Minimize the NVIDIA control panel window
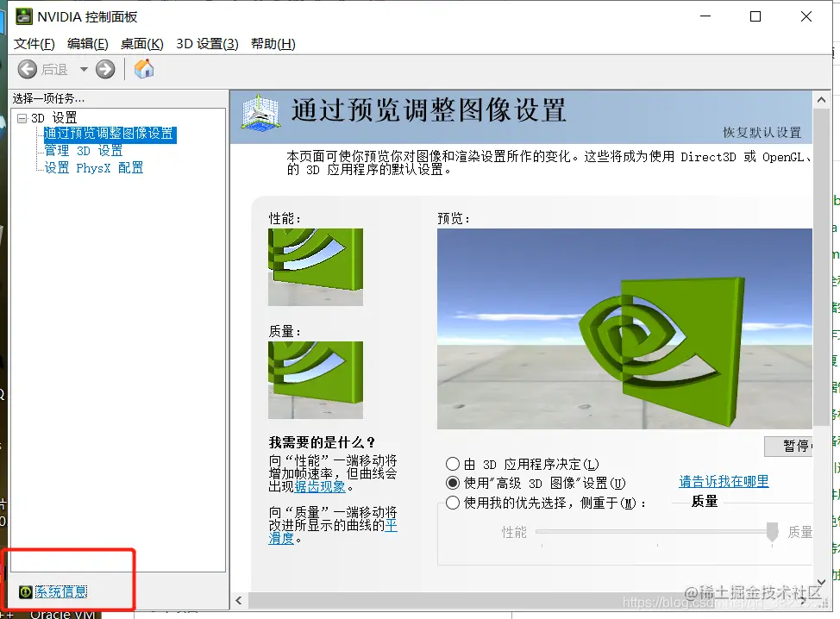840x619 pixels. click(x=705, y=16)
